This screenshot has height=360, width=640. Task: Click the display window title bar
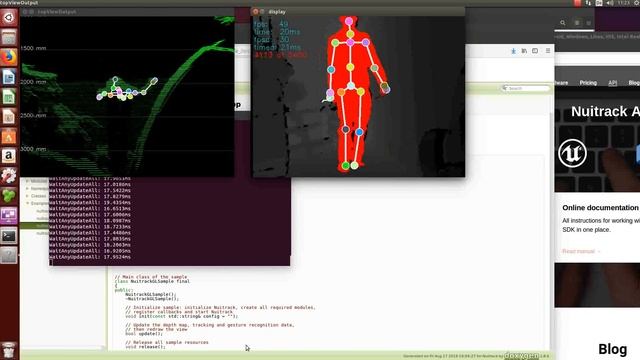[358, 12]
